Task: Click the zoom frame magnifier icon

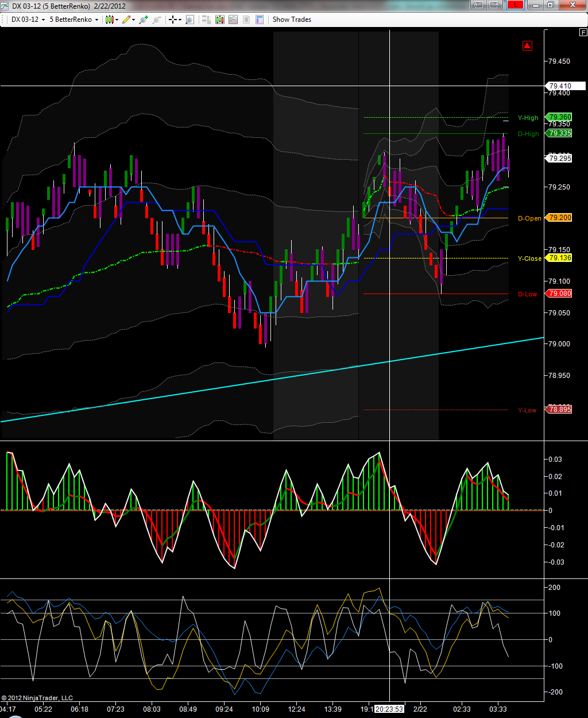Action: point(189,20)
